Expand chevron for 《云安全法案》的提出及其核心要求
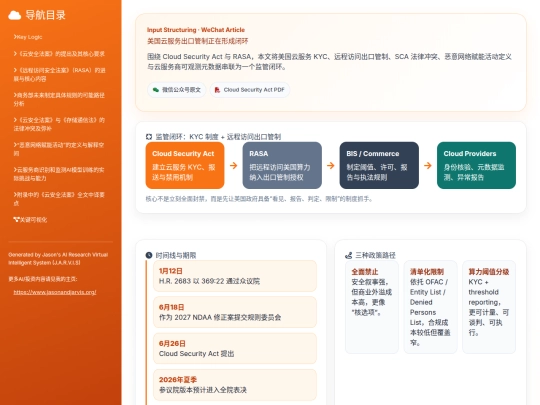Viewport: 540px width, 405px height. point(15,54)
